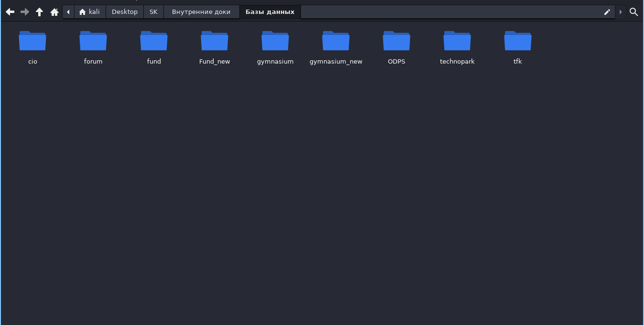Open search with the magnifier icon

pyautogui.click(x=634, y=12)
